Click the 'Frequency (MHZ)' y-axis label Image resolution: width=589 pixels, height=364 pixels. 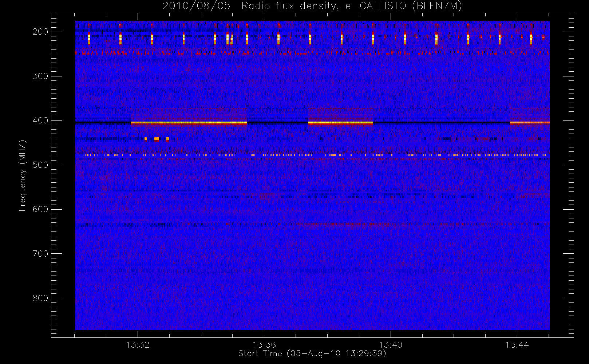pyautogui.click(x=23, y=175)
